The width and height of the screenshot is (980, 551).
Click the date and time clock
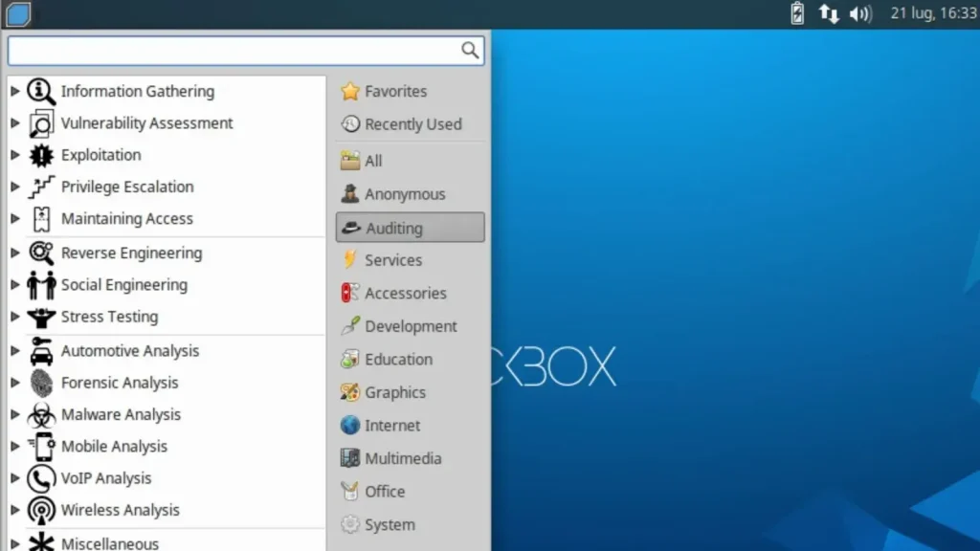[933, 13]
